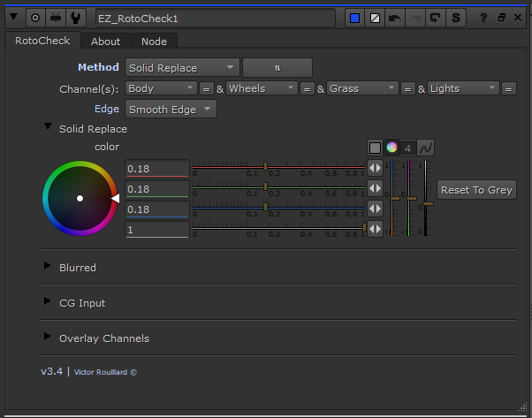Open the Edge dropdown showing Smooth Edge
Viewport: 532px width, 418px height.
171,110
